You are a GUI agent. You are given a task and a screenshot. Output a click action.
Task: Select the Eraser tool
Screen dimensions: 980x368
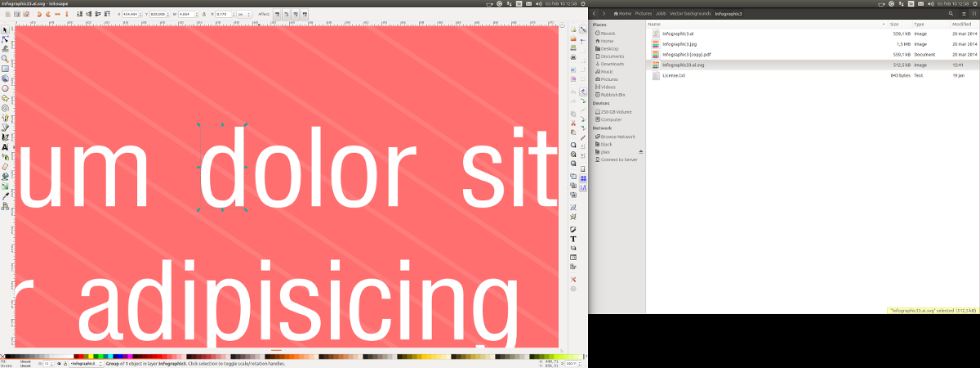(5, 166)
